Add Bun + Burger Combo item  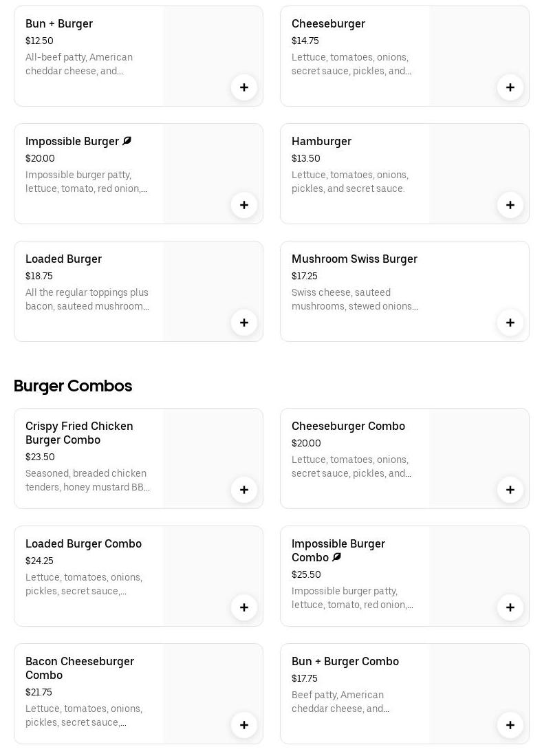click(x=510, y=725)
